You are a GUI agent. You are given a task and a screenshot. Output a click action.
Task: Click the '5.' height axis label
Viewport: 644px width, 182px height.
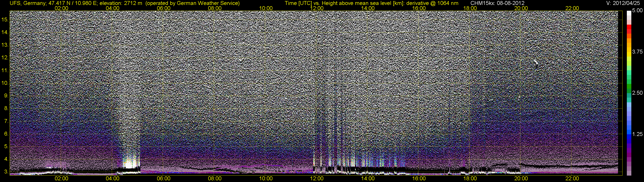coord(6,147)
